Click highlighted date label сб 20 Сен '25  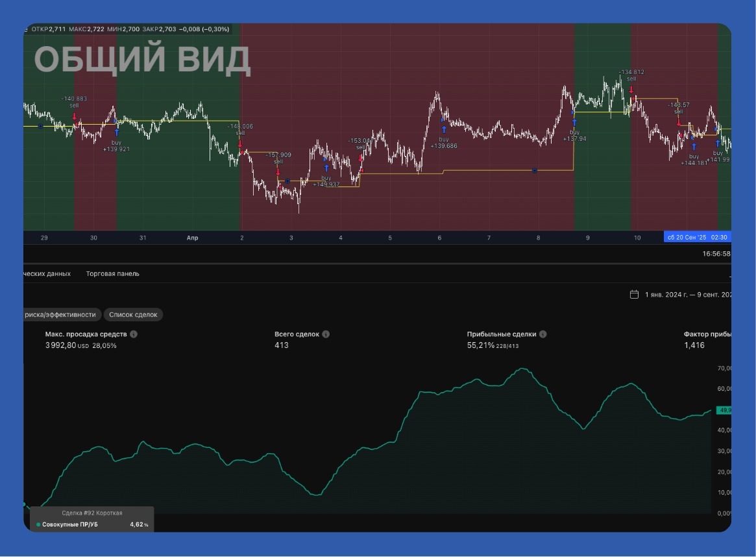697,237
